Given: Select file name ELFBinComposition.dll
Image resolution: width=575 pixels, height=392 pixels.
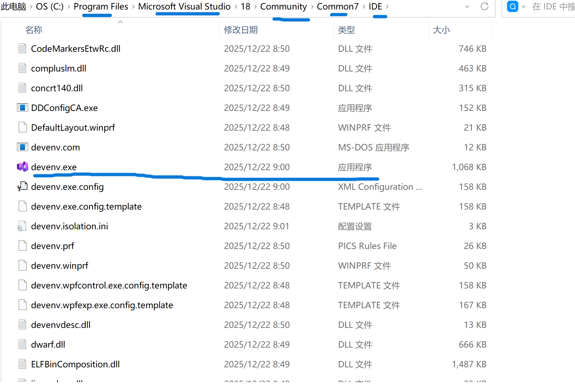Looking at the screenshot, I should click(x=75, y=364).
